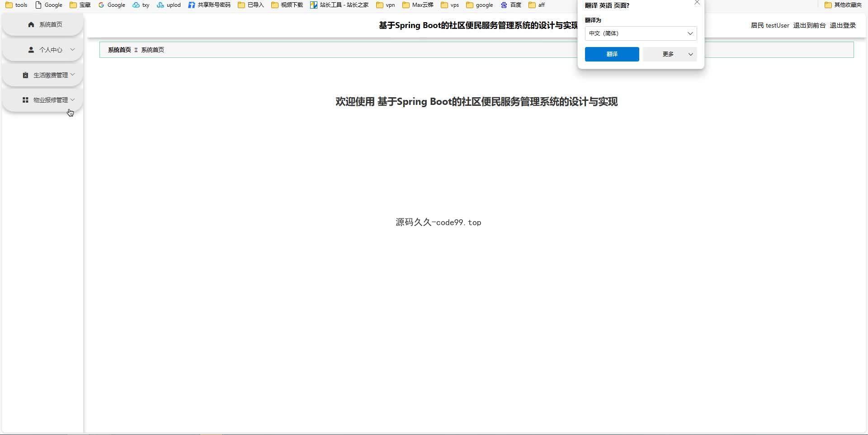Select 系统首页 in the sidebar menu

click(x=50, y=24)
